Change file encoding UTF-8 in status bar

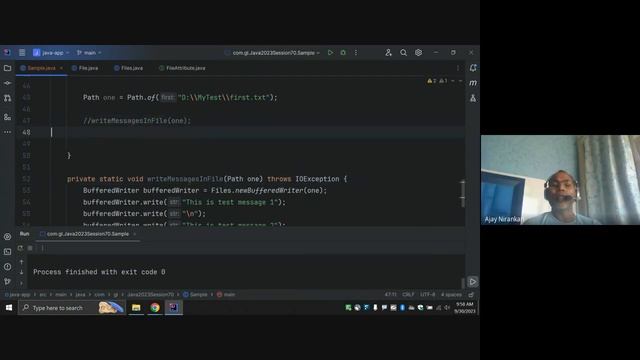(427, 294)
